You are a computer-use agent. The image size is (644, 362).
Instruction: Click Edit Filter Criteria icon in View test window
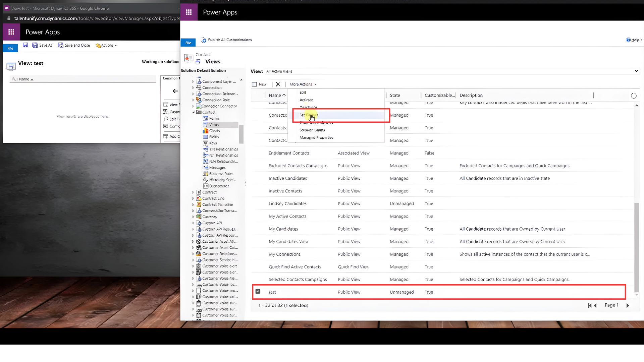coord(166,119)
